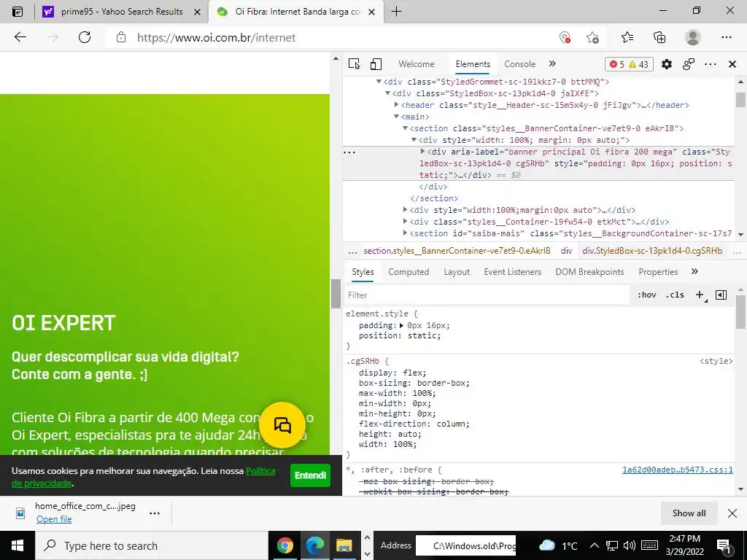Show more DevTools tabs chevron
This screenshot has height=560, width=747.
point(552,64)
